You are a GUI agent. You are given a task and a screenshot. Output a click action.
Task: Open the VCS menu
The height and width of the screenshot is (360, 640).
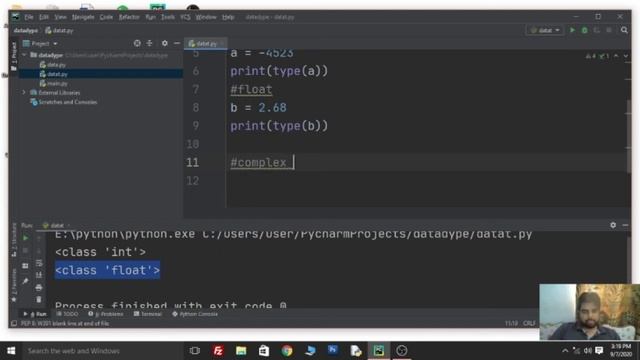coord(185,17)
